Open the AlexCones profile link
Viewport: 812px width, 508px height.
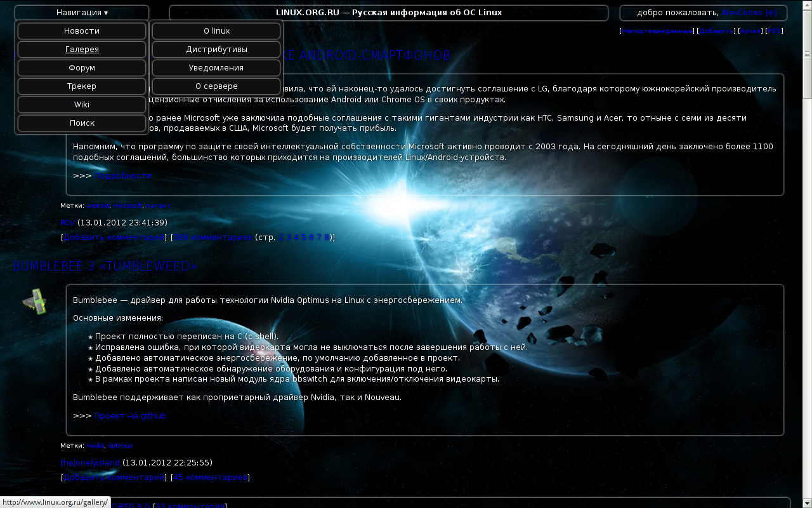742,13
